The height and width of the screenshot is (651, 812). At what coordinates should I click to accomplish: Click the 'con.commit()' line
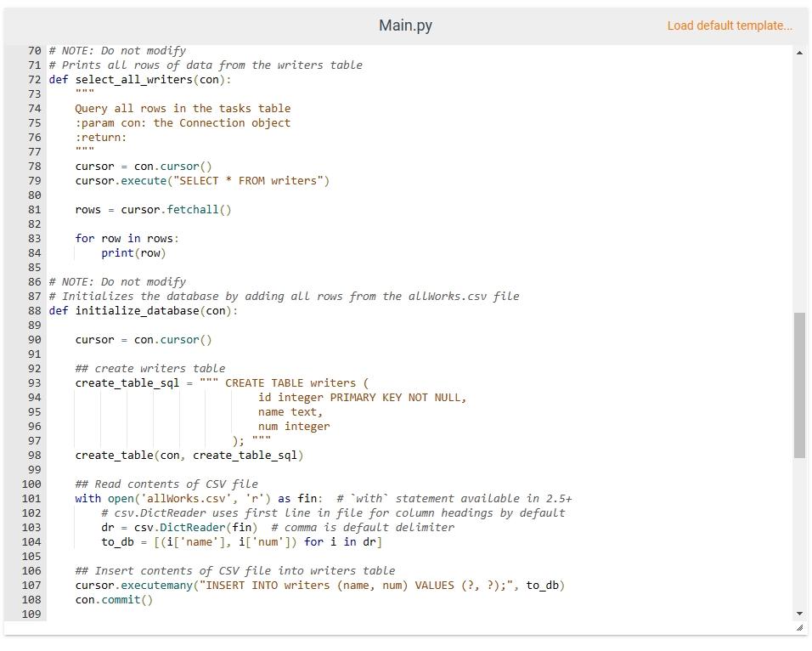(x=114, y=600)
